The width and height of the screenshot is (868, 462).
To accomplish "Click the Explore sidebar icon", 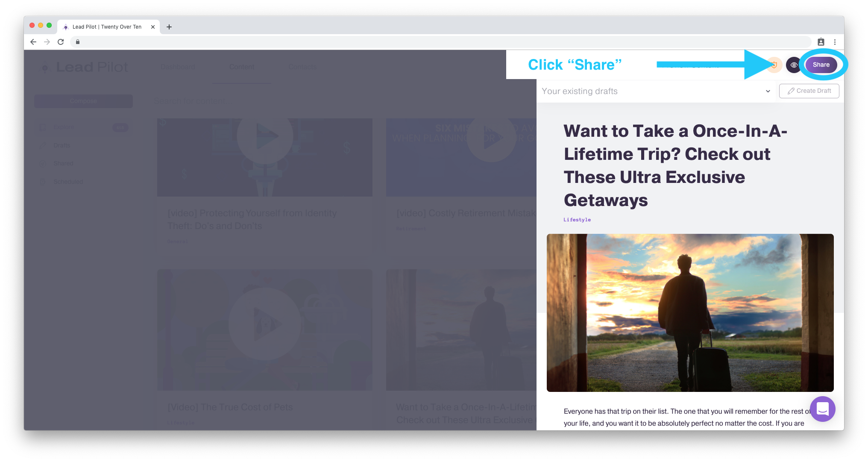I will tap(43, 127).
